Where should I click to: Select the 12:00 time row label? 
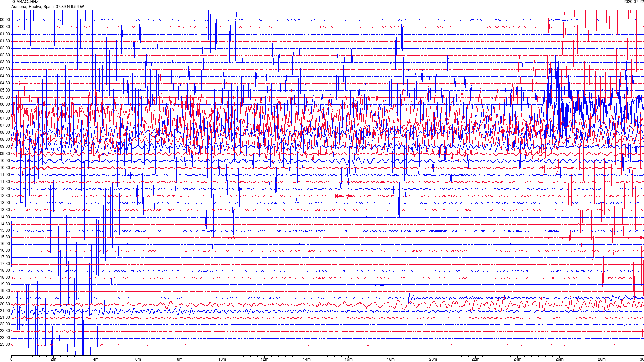[5, 189]
